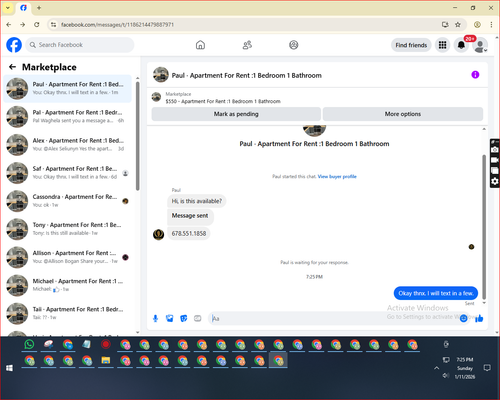Open Tali apartment conversation
This screenshot has width=500, height=400.
click(68, 313)
